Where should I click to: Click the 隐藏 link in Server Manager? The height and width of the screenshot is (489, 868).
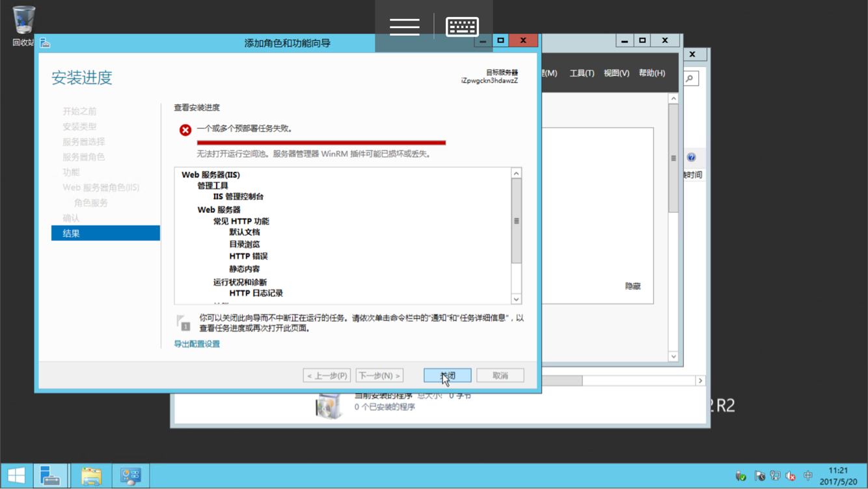pos(632,286)
